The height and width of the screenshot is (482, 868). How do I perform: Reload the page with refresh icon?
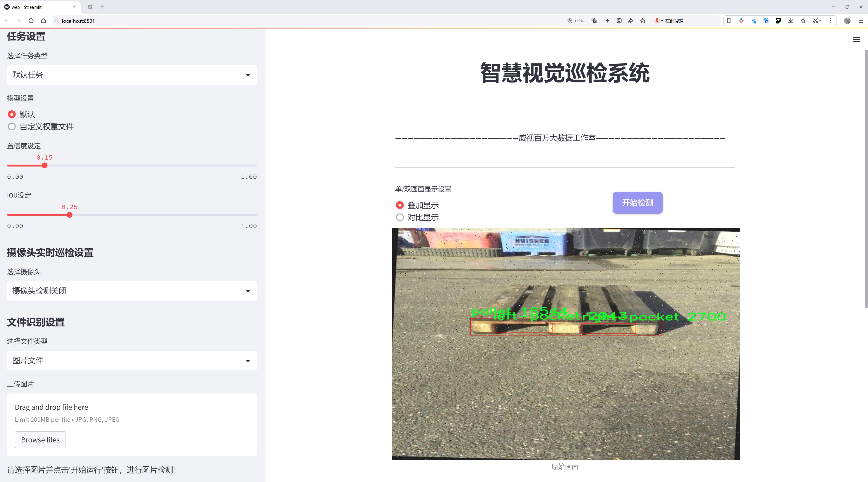click(x=31, y=21)
